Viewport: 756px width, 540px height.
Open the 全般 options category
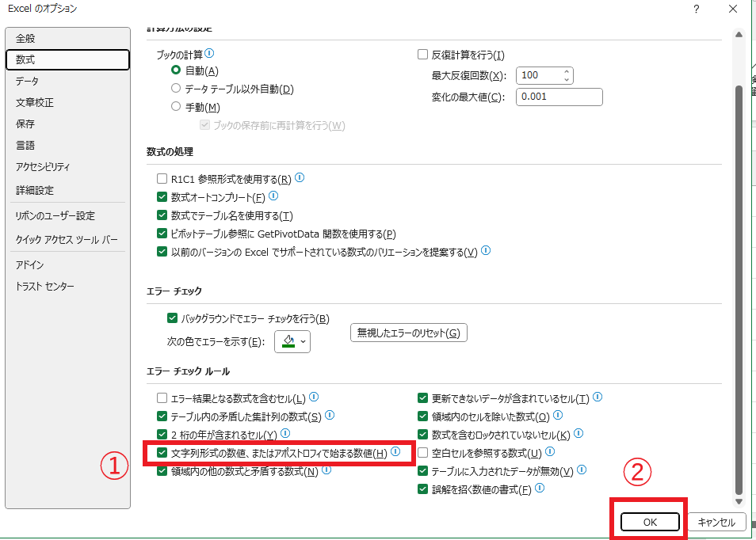click(x=67, y=39)
